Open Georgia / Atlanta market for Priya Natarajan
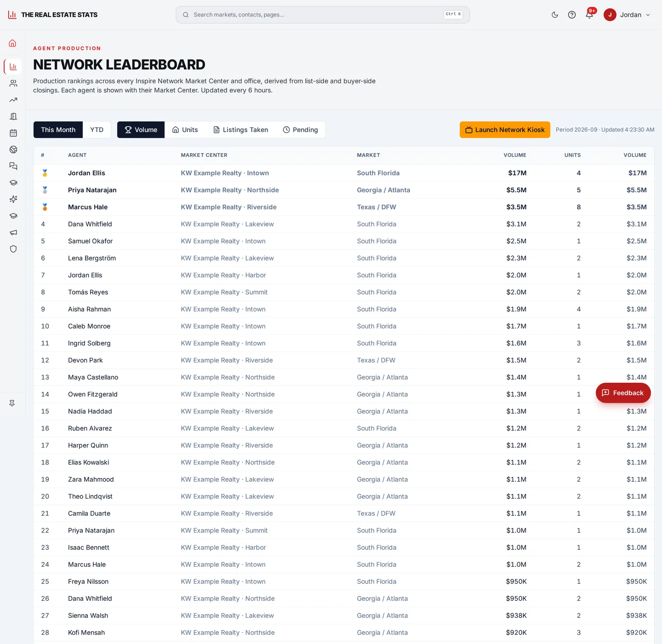 pyautogui.click(x=383, y=190)
